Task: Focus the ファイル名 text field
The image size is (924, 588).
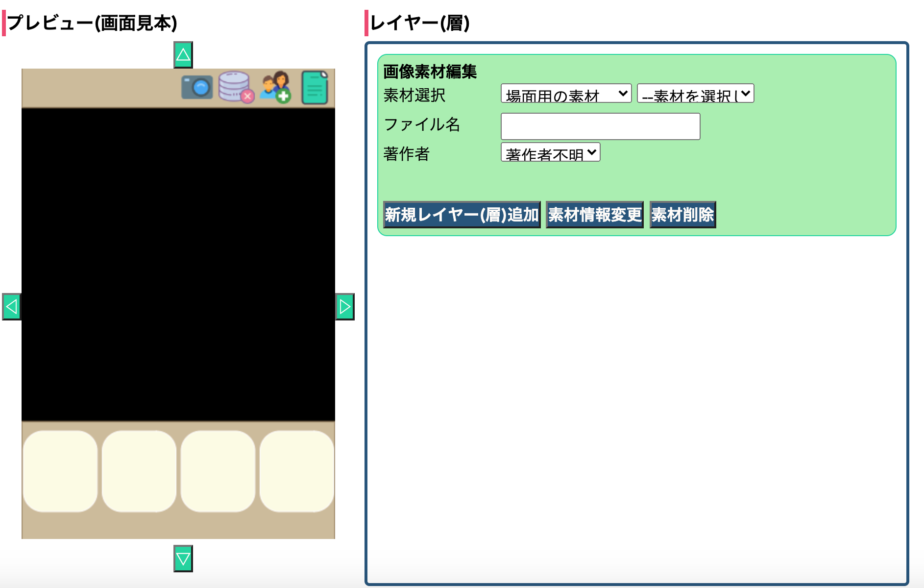Action: click(601, 126)
